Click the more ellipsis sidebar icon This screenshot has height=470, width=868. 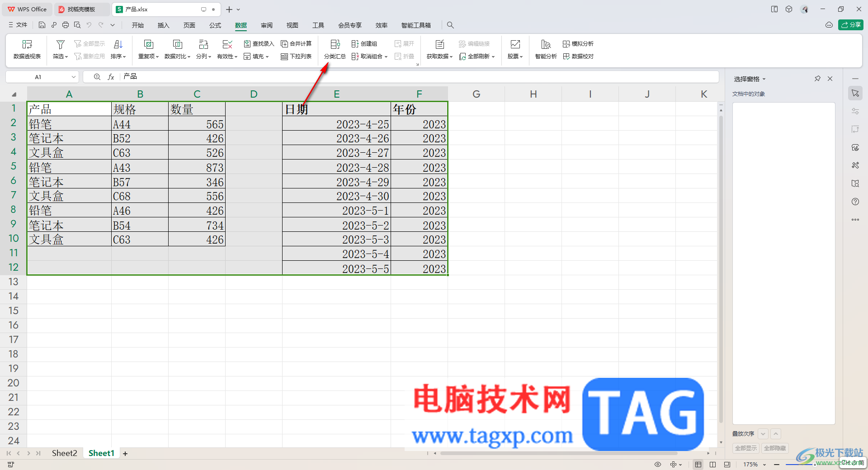855,220
